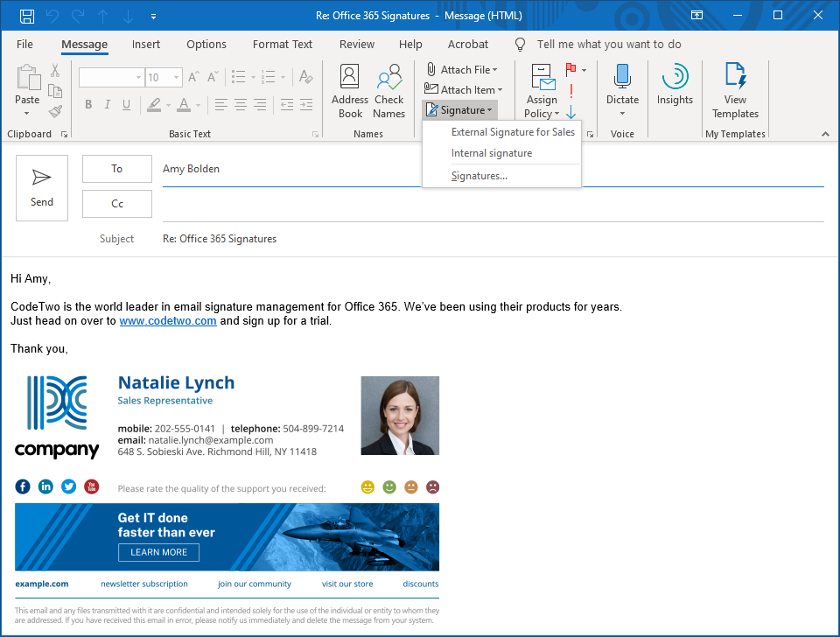Toggle Underline formatting

127,105
